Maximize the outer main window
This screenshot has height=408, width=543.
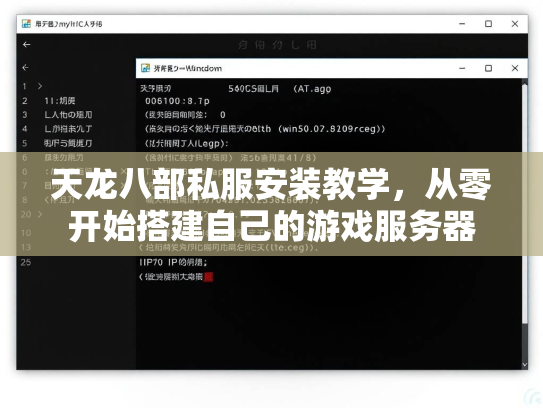click(488, 24)
